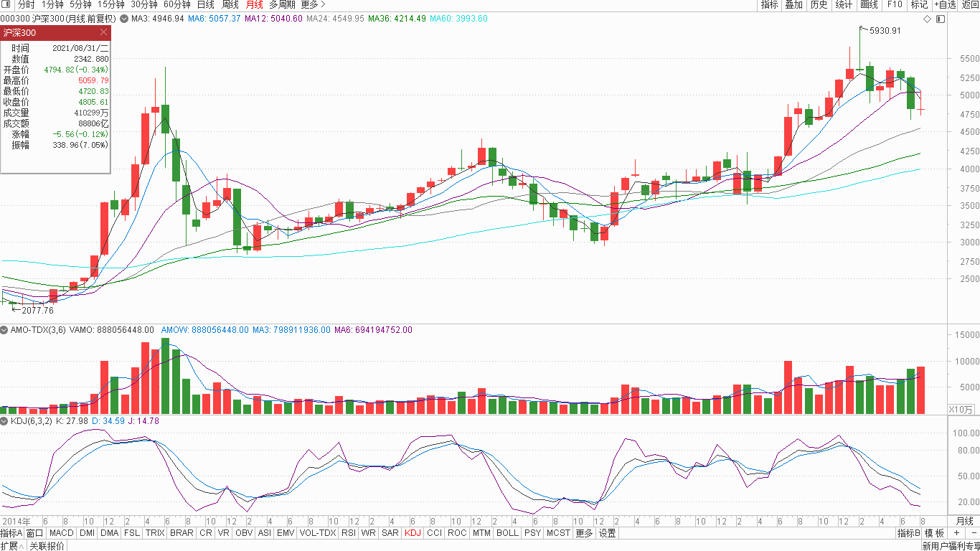Open the 关联报价 related quotes tab
The image size is (980, 551).
[x=47, y=545]
